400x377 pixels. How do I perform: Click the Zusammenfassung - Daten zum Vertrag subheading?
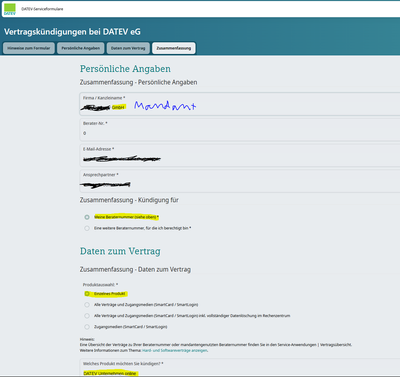click(x=135, y=269)
